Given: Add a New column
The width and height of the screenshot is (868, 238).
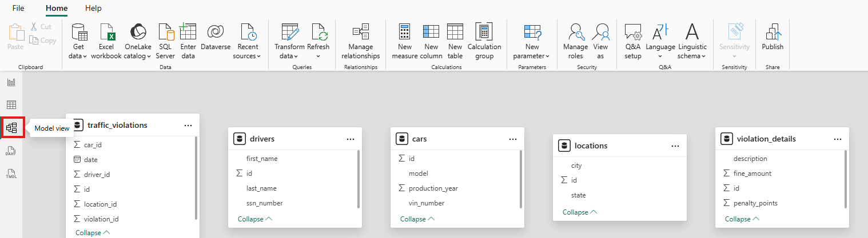Looking at the screenshot, I should (x=431, y=42).
